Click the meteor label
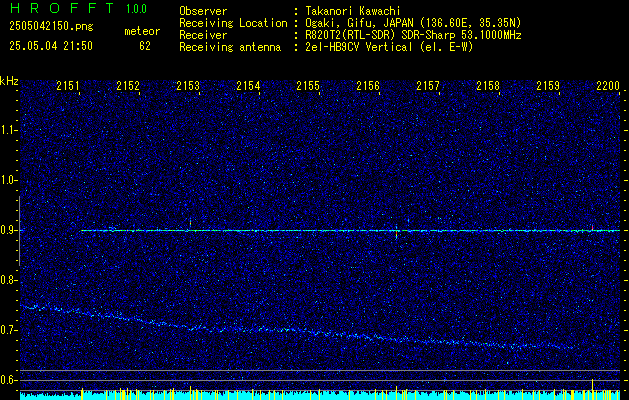The image size is (629, 400). [x=142, y=31]
